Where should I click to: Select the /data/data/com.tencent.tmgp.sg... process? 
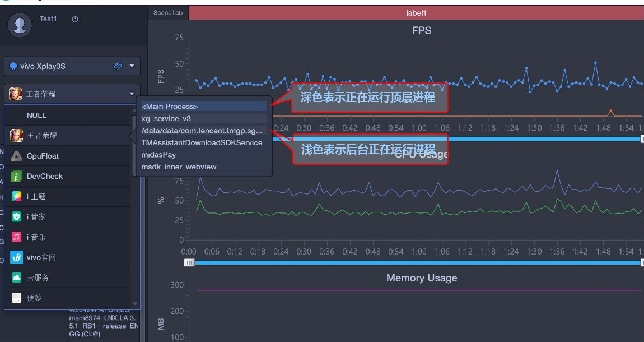coord(204,131)
